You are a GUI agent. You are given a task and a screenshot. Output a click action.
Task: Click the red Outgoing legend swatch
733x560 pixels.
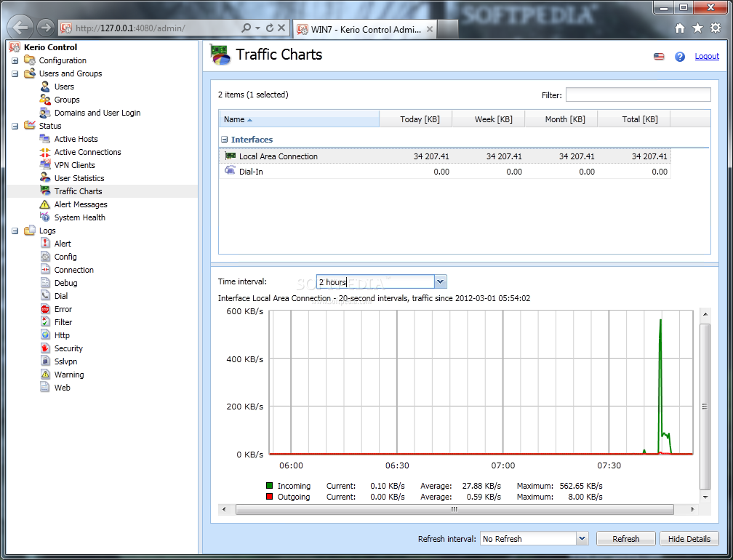269,497
